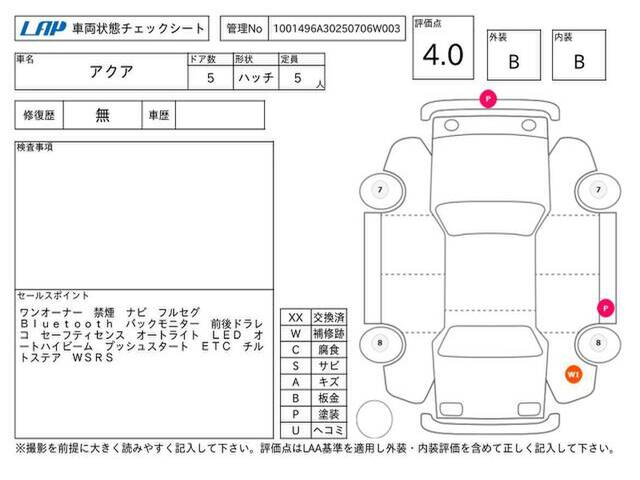Click the spare tire circle below the diagram
This screenshot has height=480, width=640.
point(374,419)
